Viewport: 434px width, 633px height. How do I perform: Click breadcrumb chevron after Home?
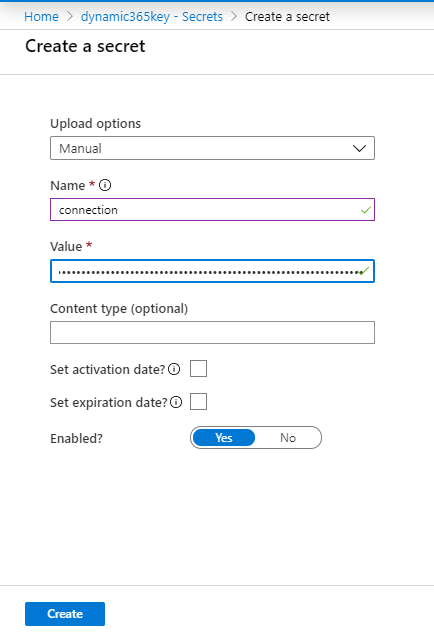(x=69, y=17)
